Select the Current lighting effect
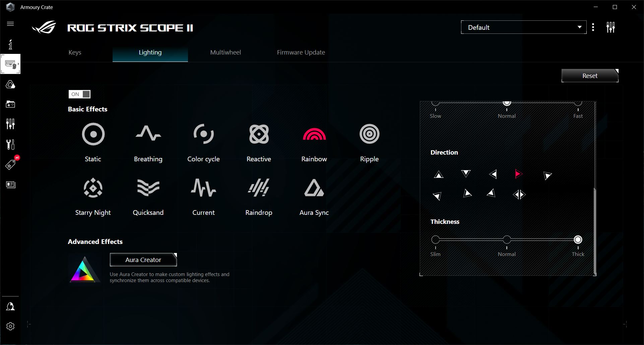644x345 pixels. coord(204,197)
